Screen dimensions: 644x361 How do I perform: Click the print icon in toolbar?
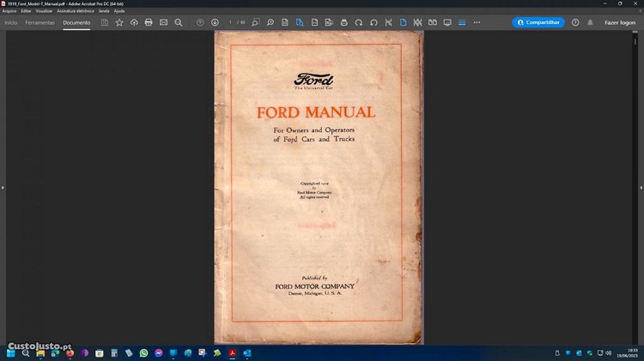149,22
